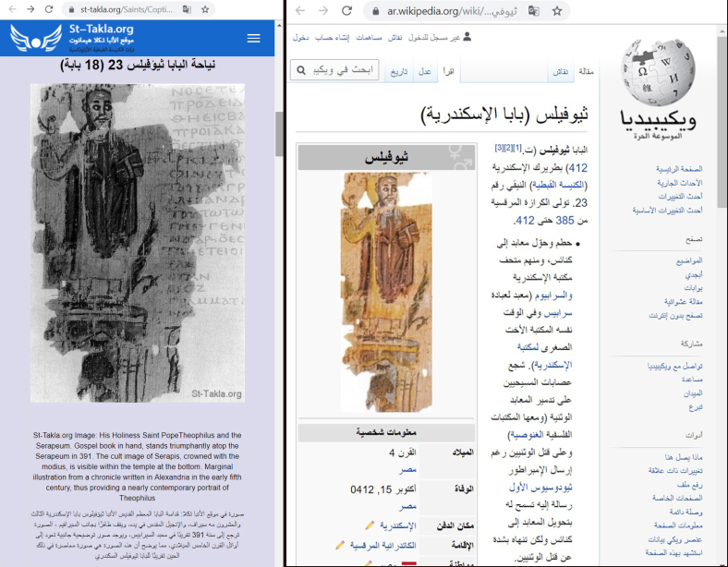728x567 pixels.
Task: Click color Theophilus image in Wikipedia infobox
Action: pyautogui.click(x=387, y=293)
